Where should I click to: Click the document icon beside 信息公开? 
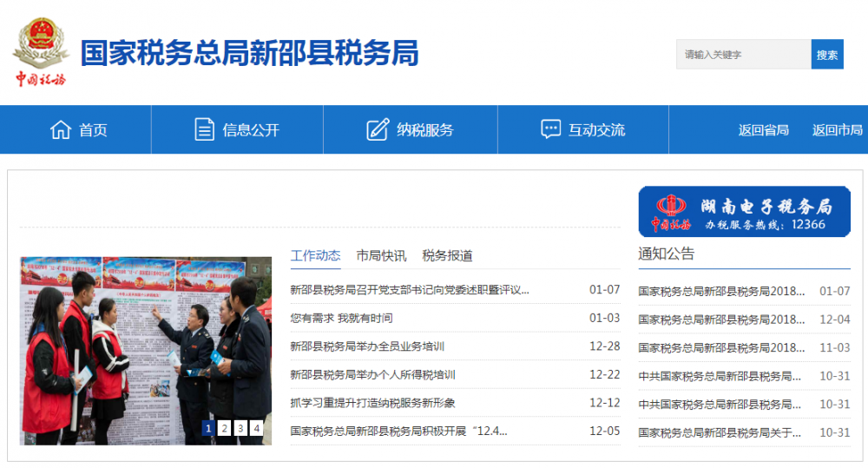(204, 130)
